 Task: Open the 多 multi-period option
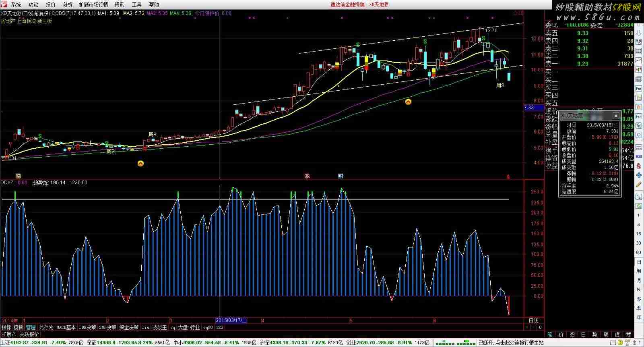click(638, 299)
